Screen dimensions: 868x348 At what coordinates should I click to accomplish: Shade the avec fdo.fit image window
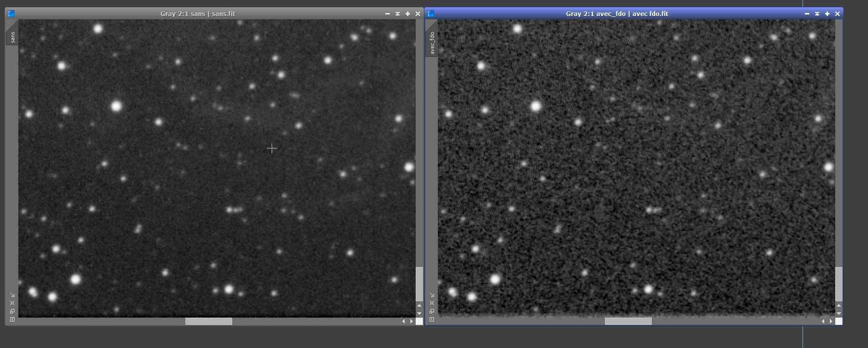coord(817,14)
